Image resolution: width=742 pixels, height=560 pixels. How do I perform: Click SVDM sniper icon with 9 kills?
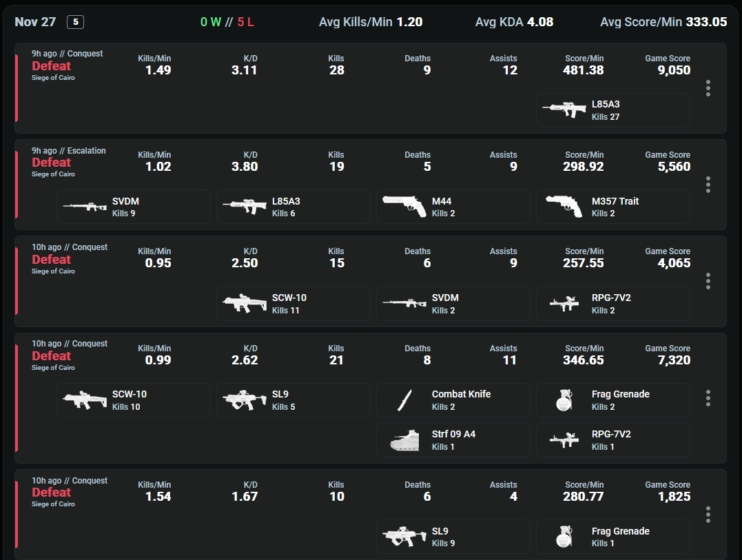pos(84,207)
